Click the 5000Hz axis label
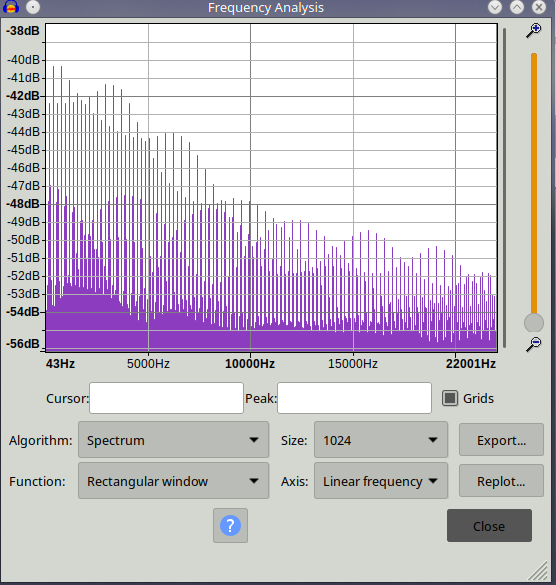 point(148,363)
